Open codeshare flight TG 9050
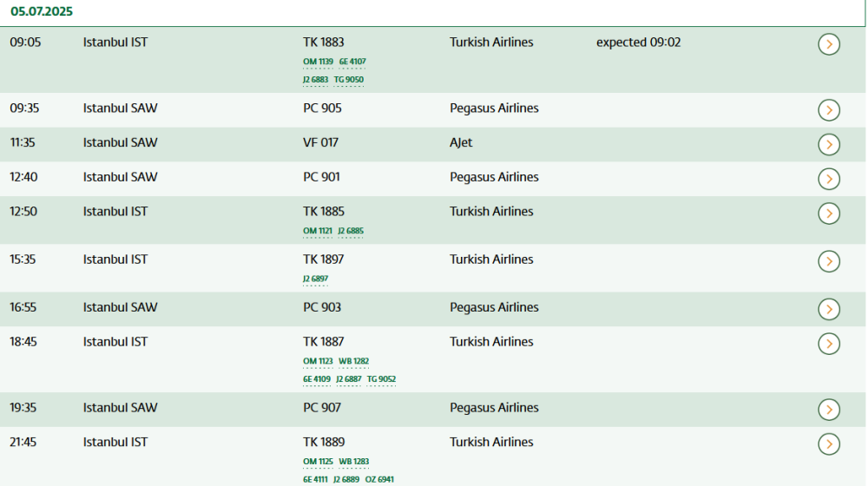This screenshot has width=868, height=486. point(349,80)
